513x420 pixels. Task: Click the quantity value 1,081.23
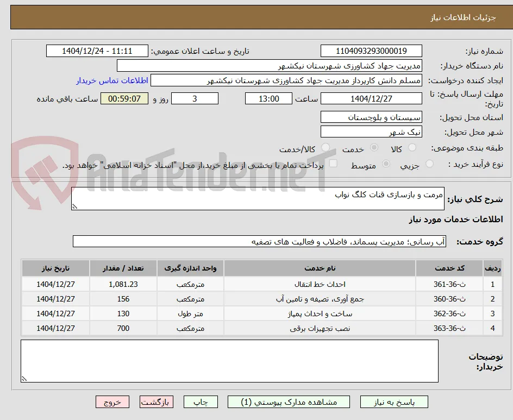123,284
